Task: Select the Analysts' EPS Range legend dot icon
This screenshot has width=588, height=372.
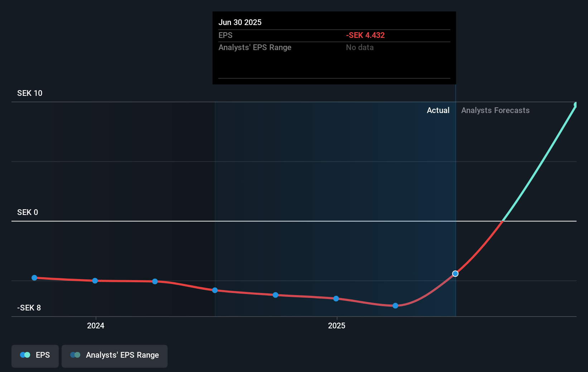Action: pos(75,355)
